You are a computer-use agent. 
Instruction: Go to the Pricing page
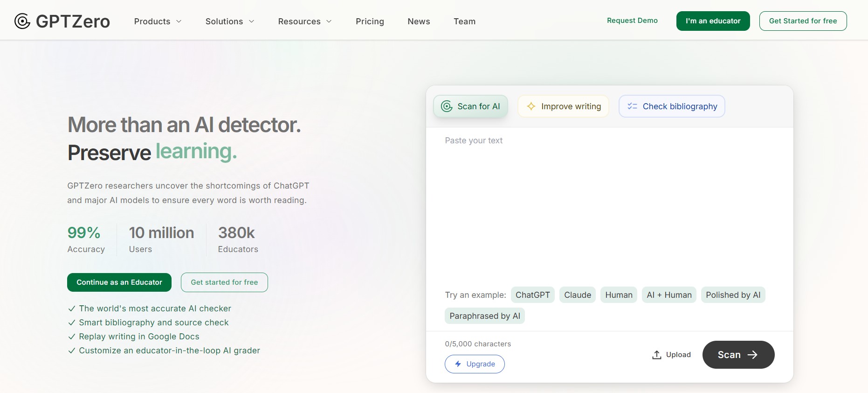pyautogui.click(x=370, y=21)
